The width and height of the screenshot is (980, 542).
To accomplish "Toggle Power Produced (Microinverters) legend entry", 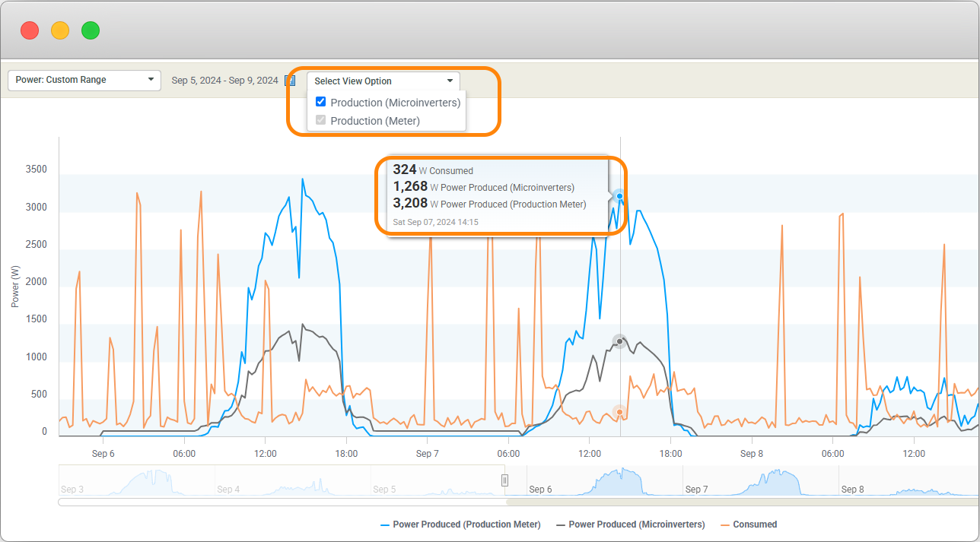I will click(631, 525).
